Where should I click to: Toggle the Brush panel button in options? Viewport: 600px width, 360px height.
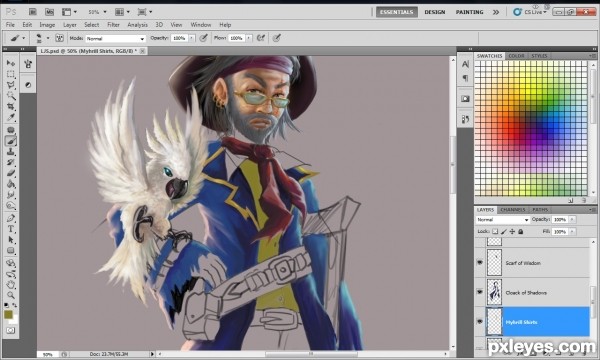click(59, 38)
